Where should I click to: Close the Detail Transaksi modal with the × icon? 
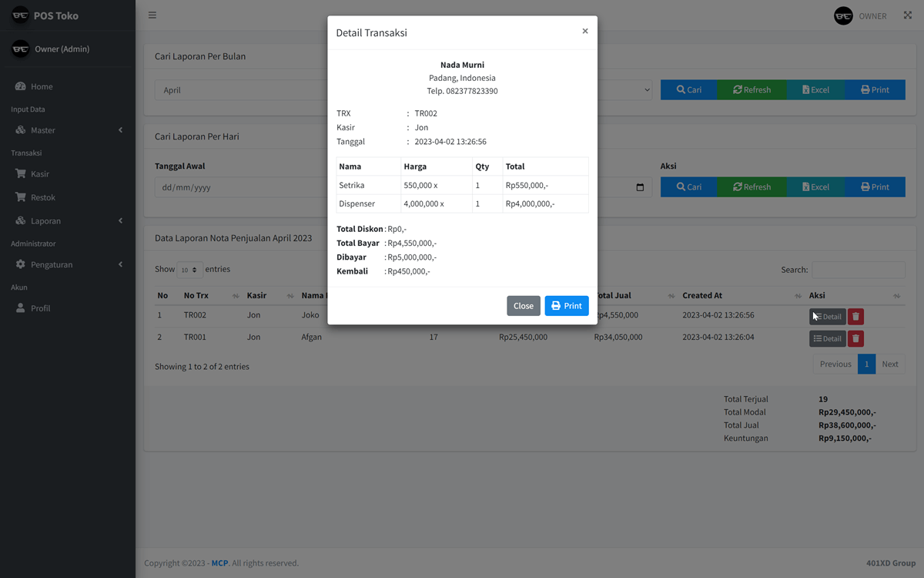(x=585, y=31)
